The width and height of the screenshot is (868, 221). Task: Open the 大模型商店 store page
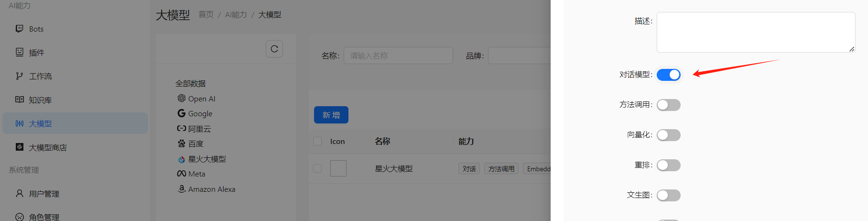tap(47, 147)
